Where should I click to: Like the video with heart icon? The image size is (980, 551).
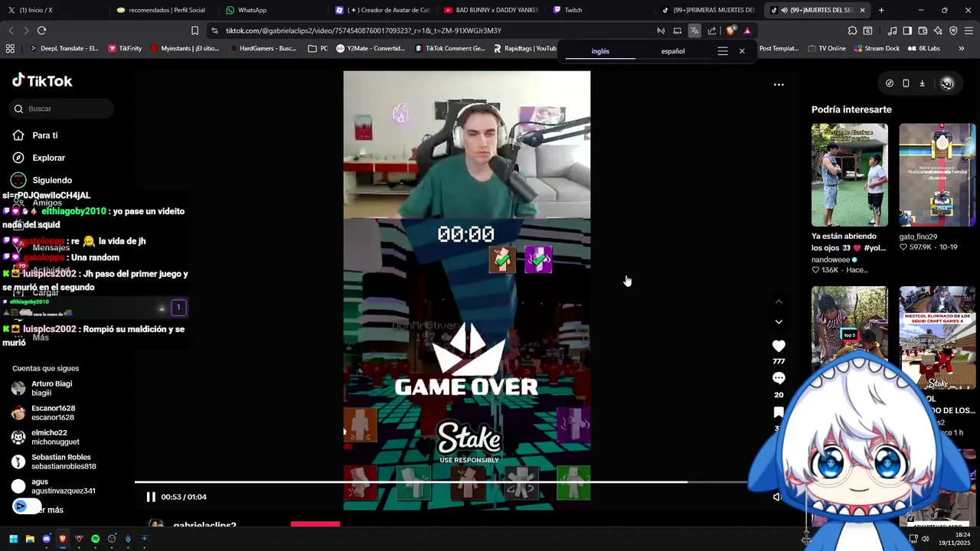779,346
